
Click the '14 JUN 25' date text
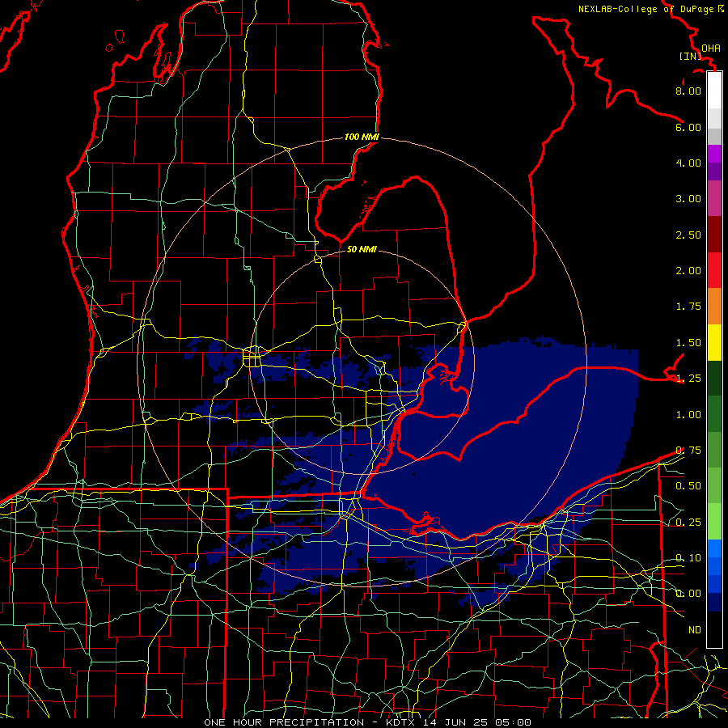[x=455, y=722]
